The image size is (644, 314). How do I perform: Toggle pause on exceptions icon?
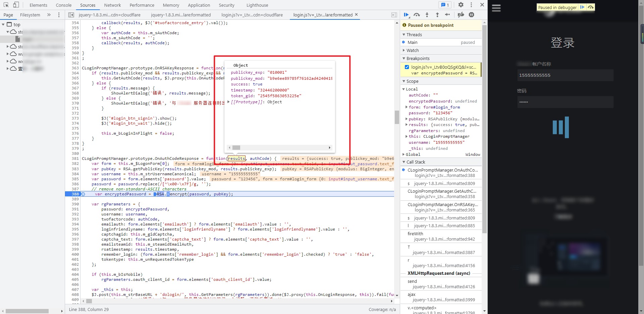(x=472, y=15)
